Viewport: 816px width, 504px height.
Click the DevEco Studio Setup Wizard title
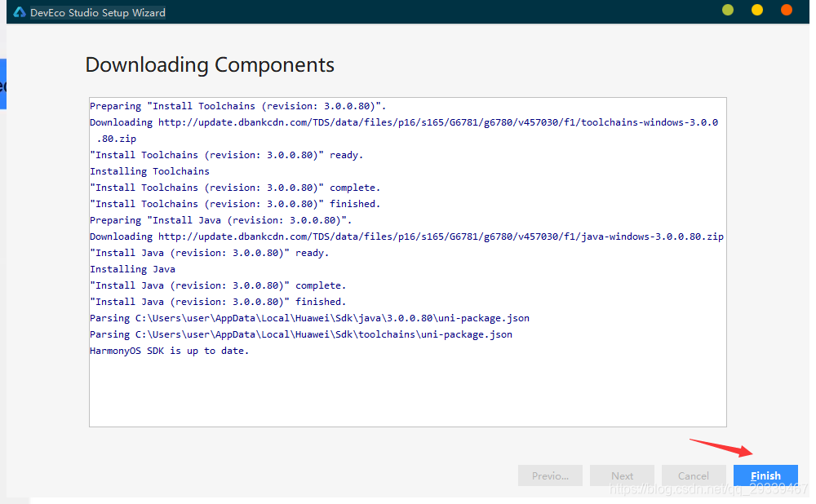tap(98, 12)
